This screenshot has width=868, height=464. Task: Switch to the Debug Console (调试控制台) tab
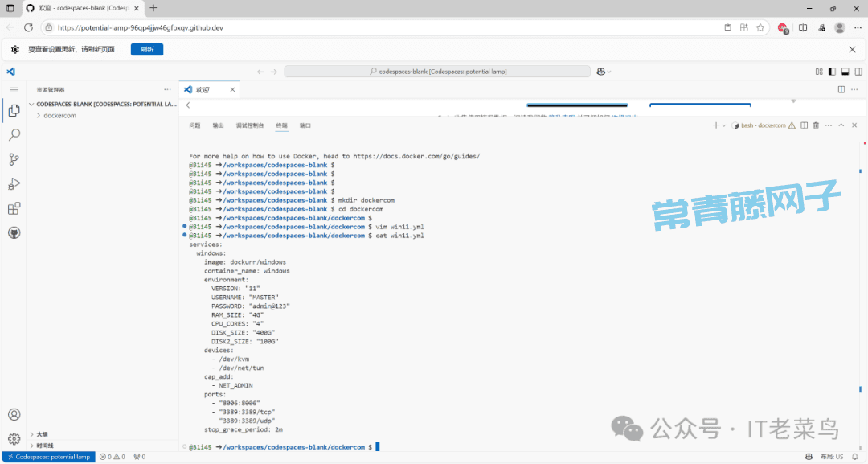pyautogui.click(x=250, y=125)
